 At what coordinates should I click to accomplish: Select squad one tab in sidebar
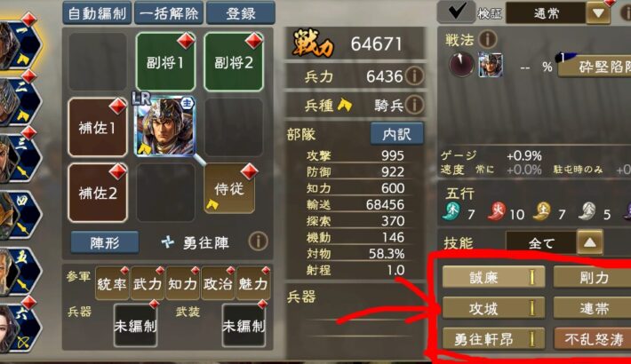20,45
